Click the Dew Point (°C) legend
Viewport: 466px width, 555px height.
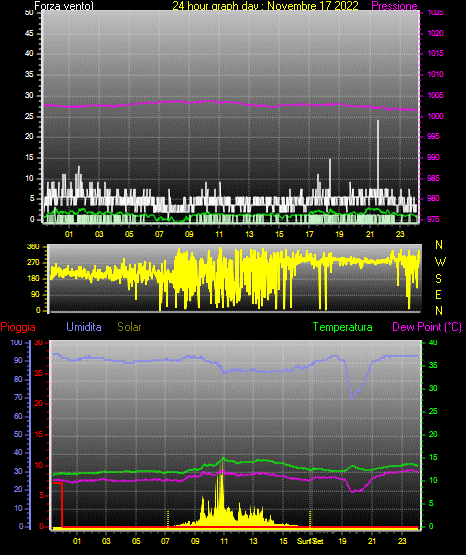427,327
